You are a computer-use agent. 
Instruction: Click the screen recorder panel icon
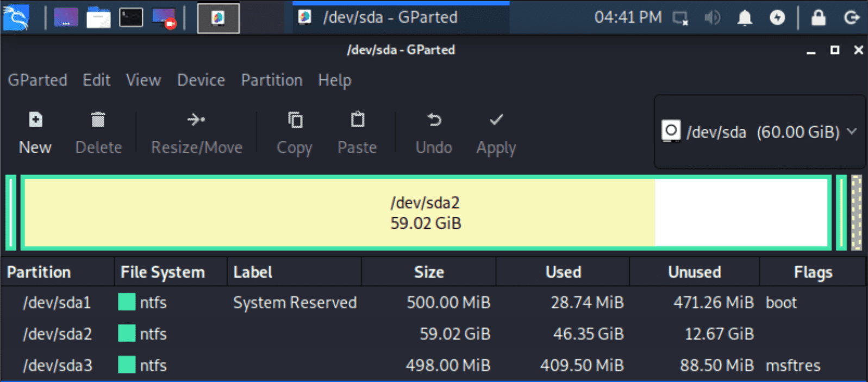tap(164, 18)
